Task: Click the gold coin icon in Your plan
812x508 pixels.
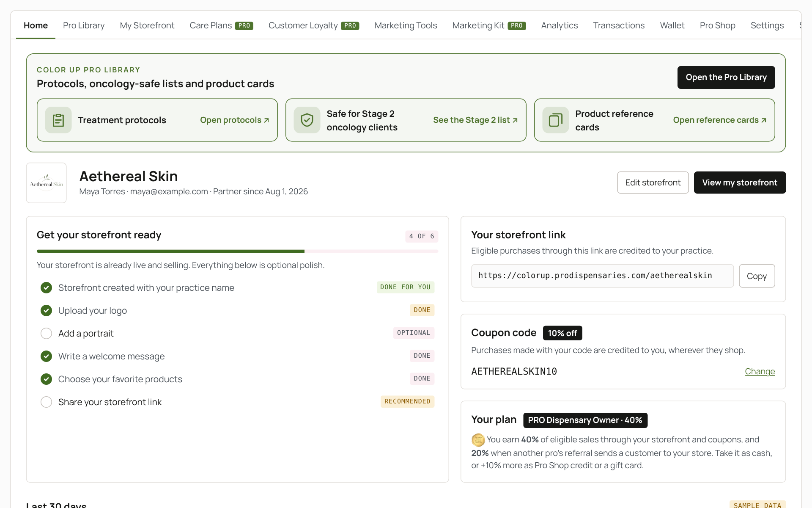Action: [x=478, y=440]
